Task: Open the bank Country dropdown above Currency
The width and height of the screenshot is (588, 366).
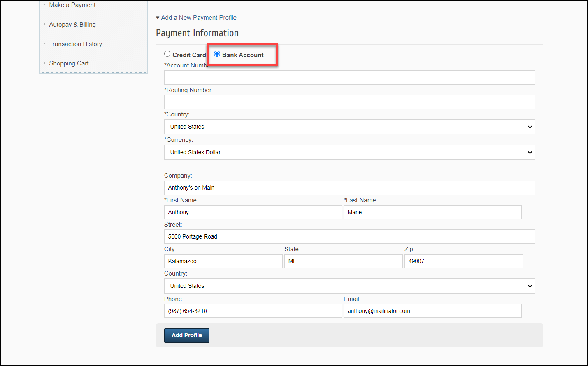Action: pos(349,127)
